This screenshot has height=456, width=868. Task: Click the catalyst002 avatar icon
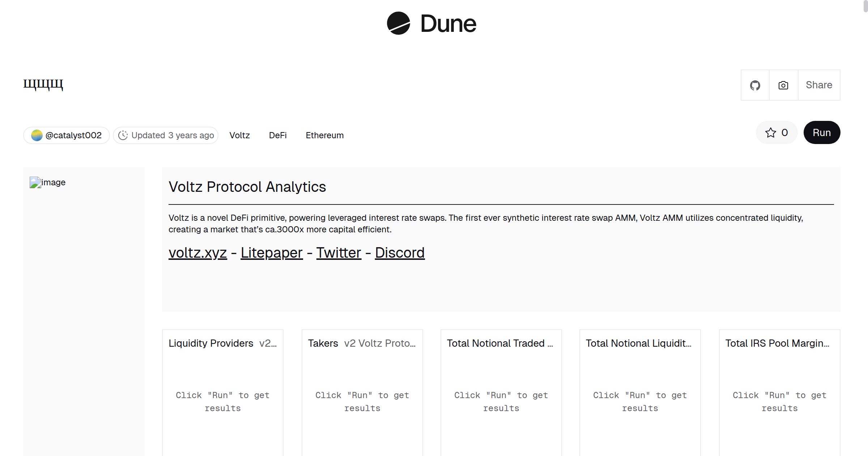click(x=37, y=135)
